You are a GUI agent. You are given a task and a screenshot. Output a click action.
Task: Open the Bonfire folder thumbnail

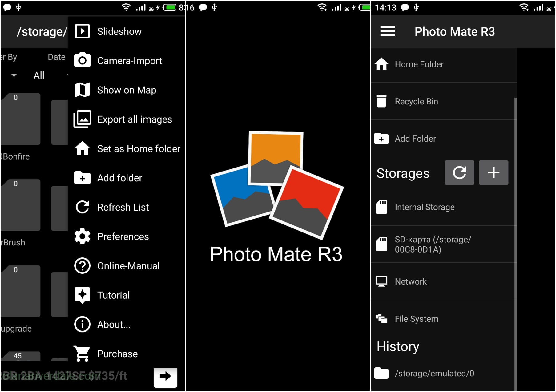tap(20, 119)
